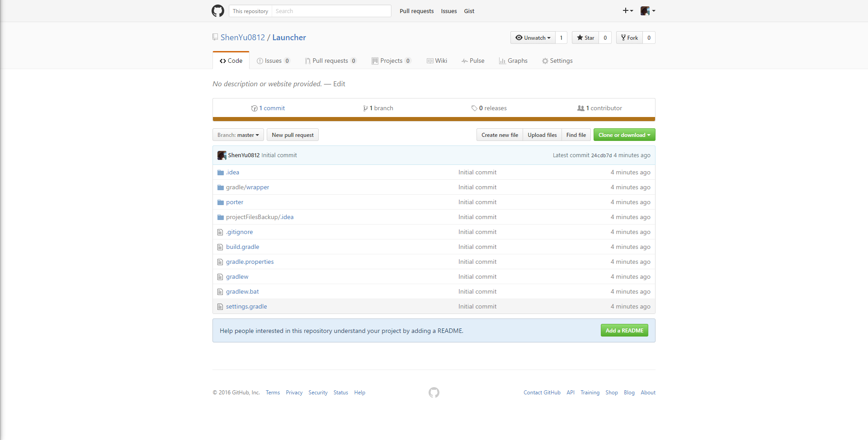Open the Branch: master dropdown
Image resolution: width=868 pixels, height=440 pixels.
point(238,135)
